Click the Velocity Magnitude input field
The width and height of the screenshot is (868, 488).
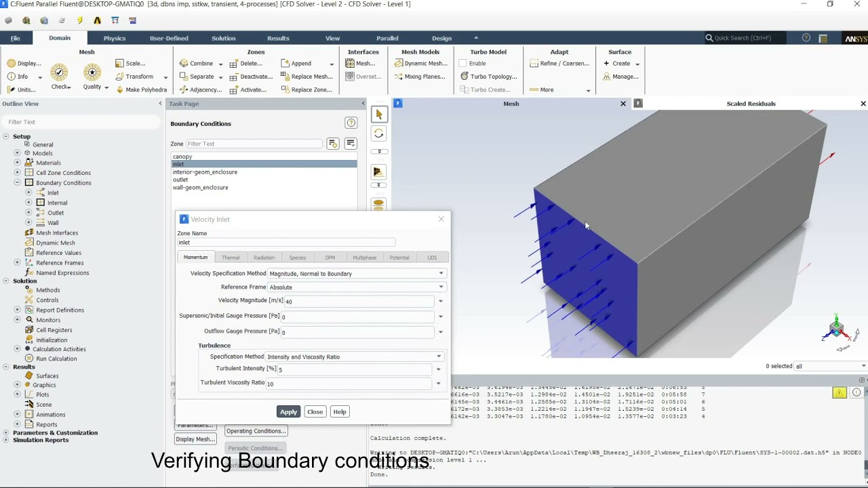coord(358,301)
